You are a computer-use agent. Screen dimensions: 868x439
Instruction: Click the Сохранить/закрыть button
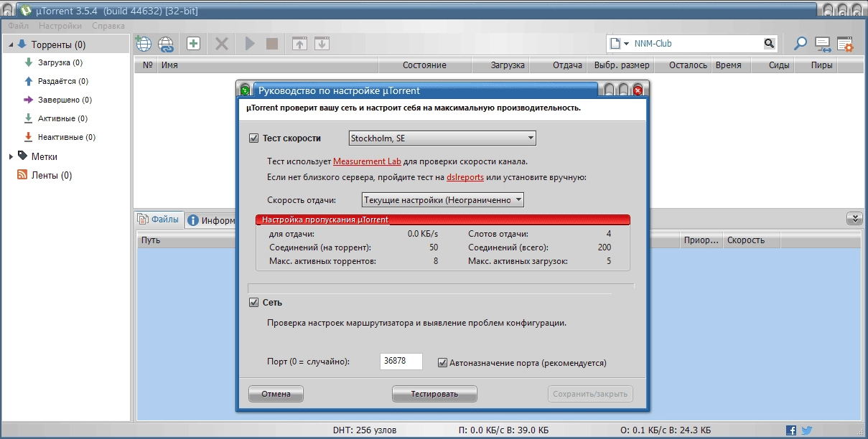point(589,394)
